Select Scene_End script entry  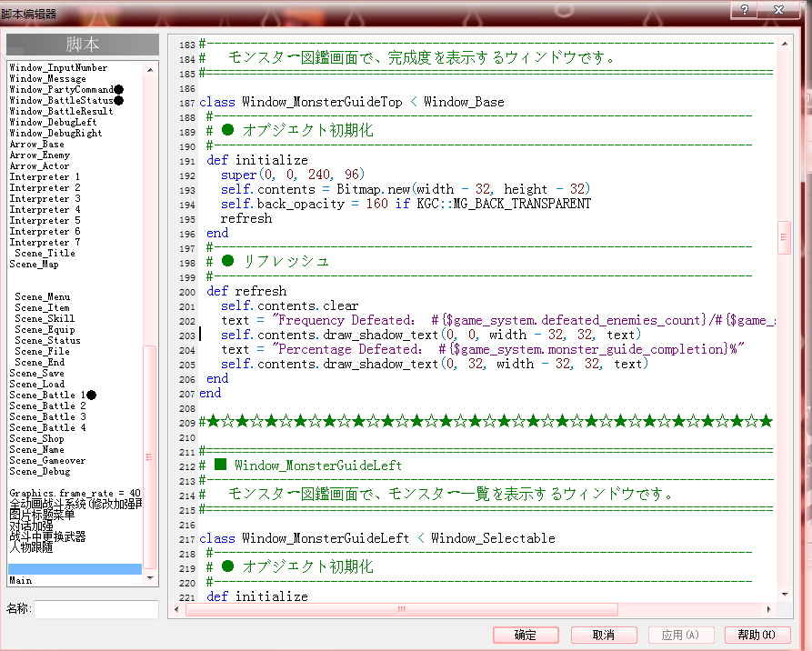[39, 362]
